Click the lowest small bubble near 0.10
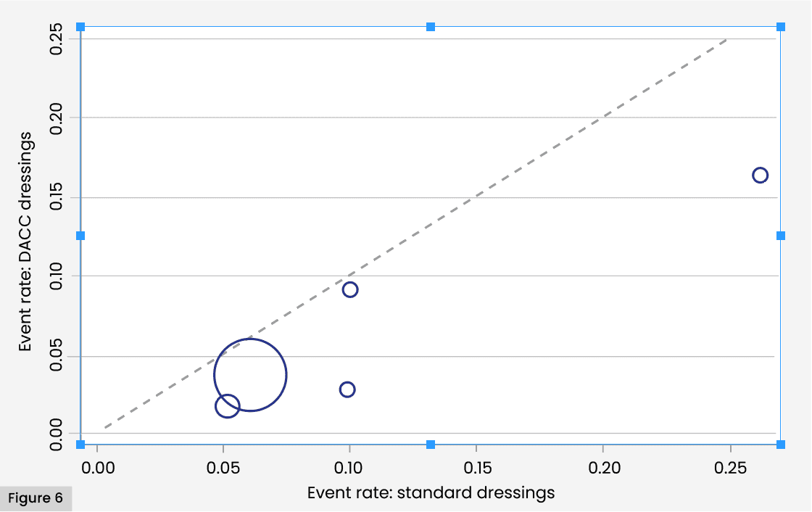 347,389
